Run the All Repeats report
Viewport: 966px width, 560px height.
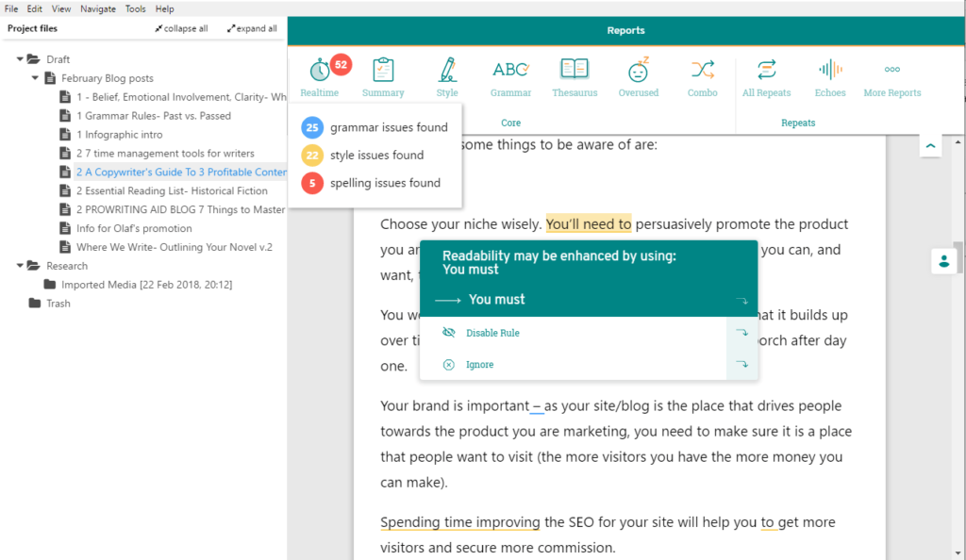(x=767, y=76)
